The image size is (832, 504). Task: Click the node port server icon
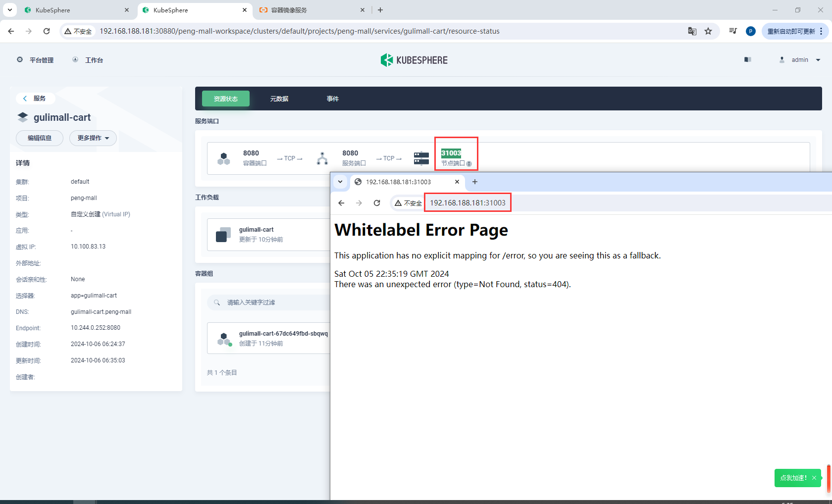(x=421, y=158)
